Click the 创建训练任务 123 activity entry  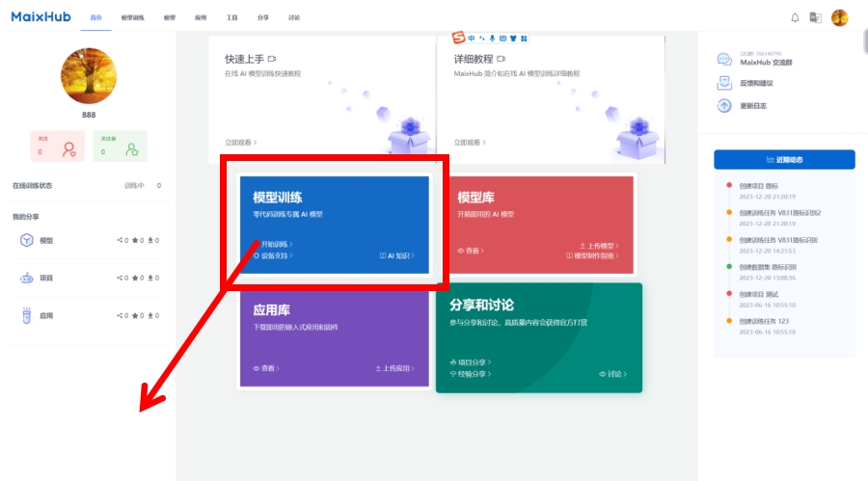pyautogui.click(x=764, y=321)
